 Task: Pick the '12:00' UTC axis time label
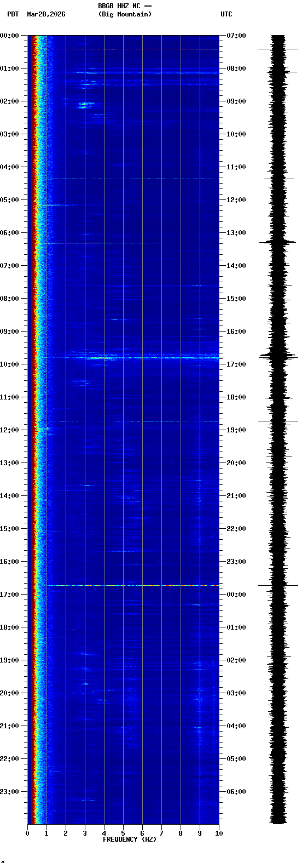pyautogui.click(x=236, y=200)
